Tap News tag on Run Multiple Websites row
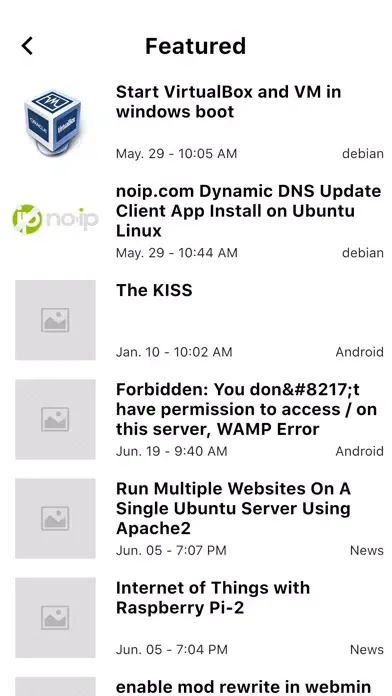 coord(367,550)
